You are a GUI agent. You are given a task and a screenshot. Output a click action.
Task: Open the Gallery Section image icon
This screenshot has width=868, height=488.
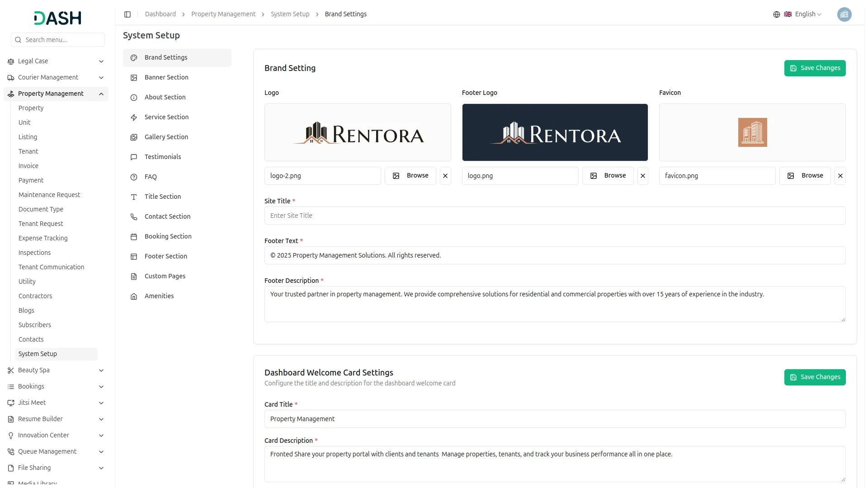click(133, 137)
